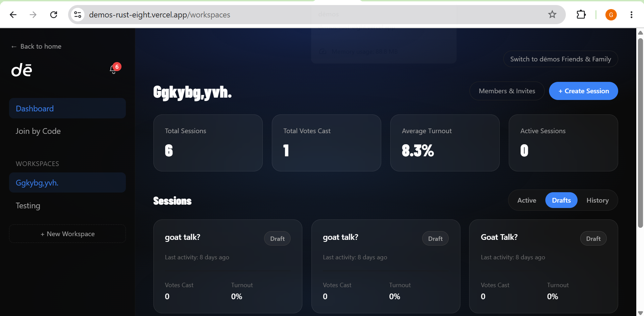Open the Chrome three-dot menu
644x316 pixels.
631,15
